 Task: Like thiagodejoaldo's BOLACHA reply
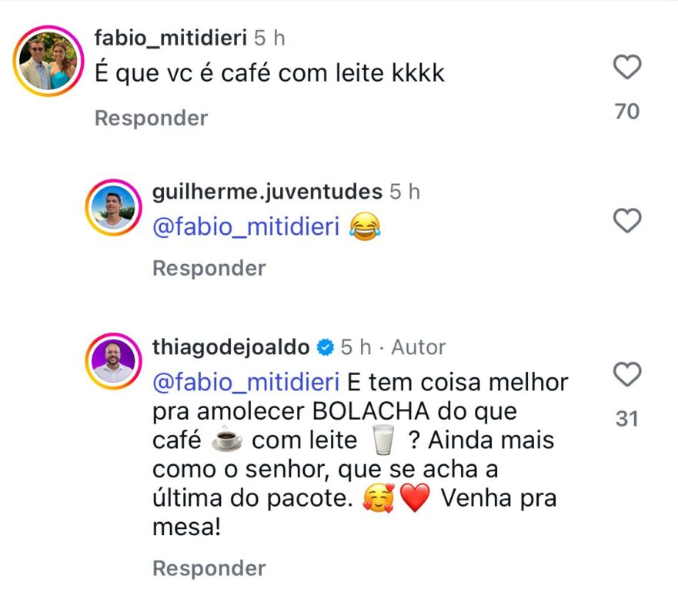[628, 376]
